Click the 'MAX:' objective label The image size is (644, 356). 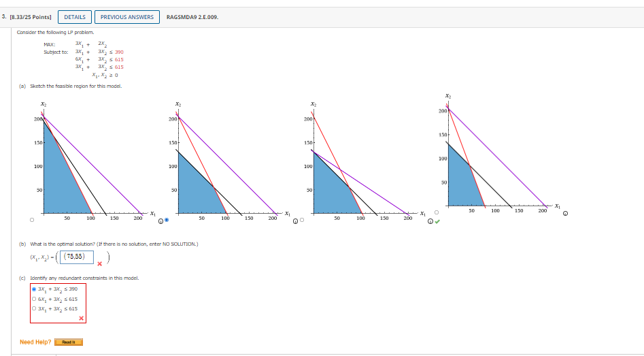coord(50,45)
